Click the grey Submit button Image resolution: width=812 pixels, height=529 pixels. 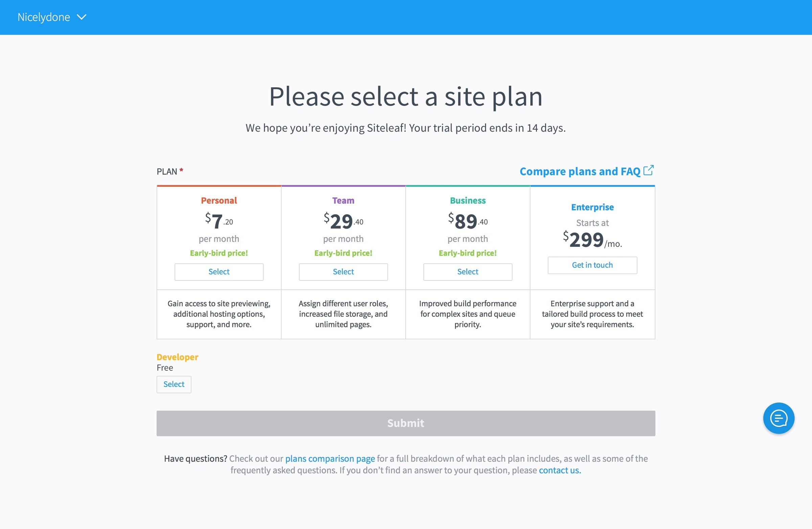coord(406,423)
